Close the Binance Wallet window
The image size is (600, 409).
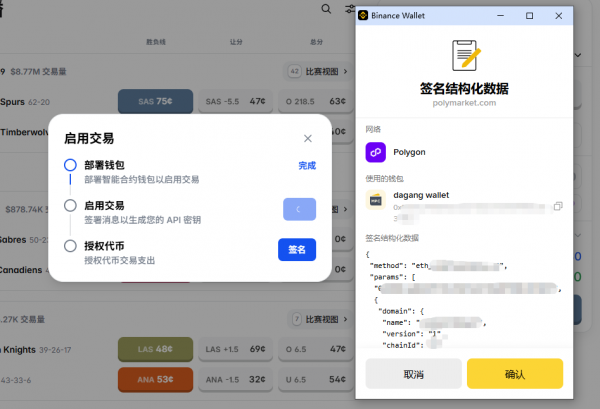click(x=559, y=16)
